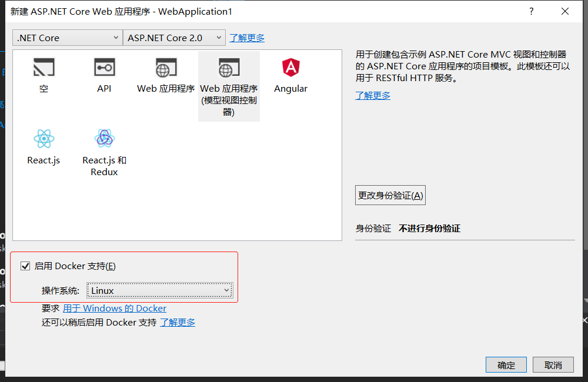
Task: Click the 身份验证 label
Action: (373, 228)
